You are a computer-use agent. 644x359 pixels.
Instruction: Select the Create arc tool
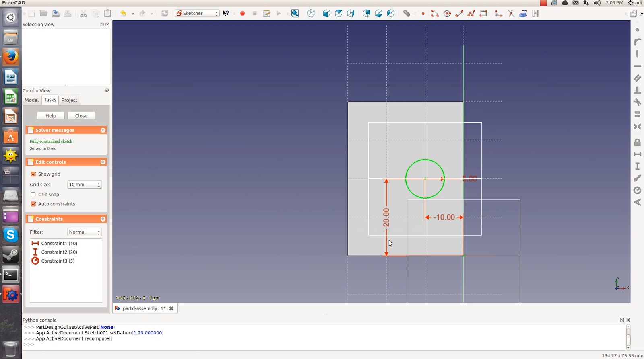pyautogui.click(x=435, y=13)
